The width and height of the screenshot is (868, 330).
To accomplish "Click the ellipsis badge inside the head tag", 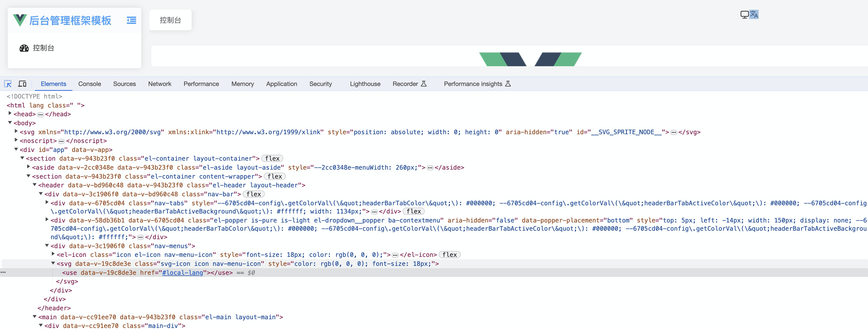I will [x=40, y=114].
